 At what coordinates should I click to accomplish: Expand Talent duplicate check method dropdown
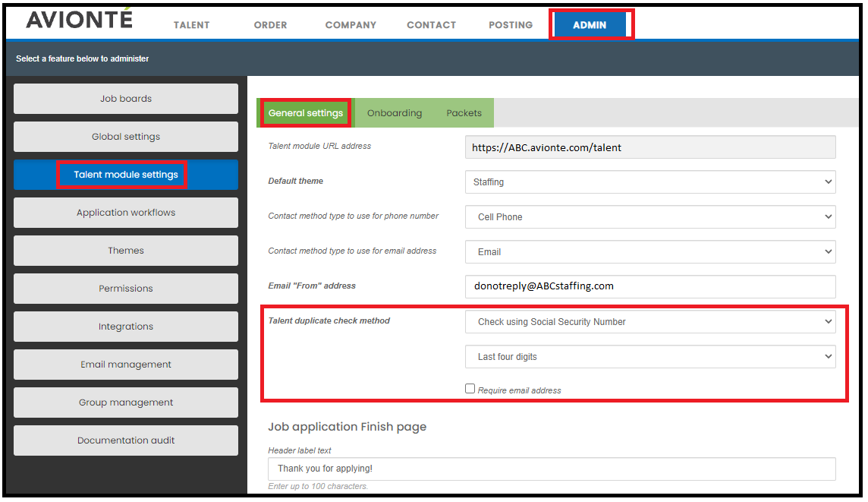point(650,321)
